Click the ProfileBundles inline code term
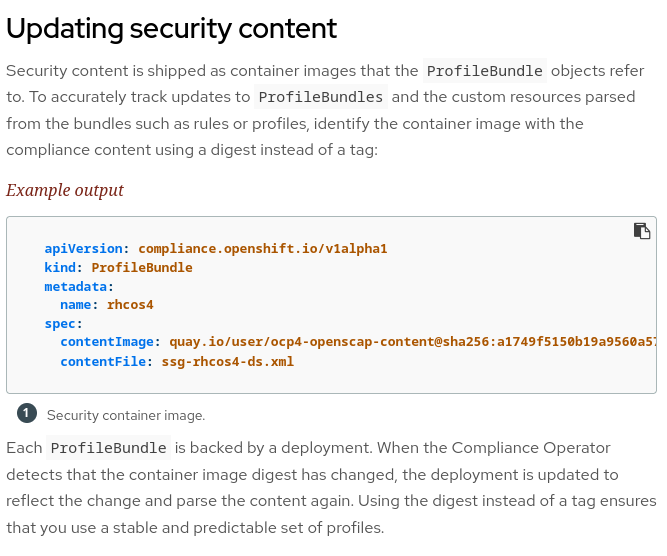The image size is (667, 556). point(320,97)
